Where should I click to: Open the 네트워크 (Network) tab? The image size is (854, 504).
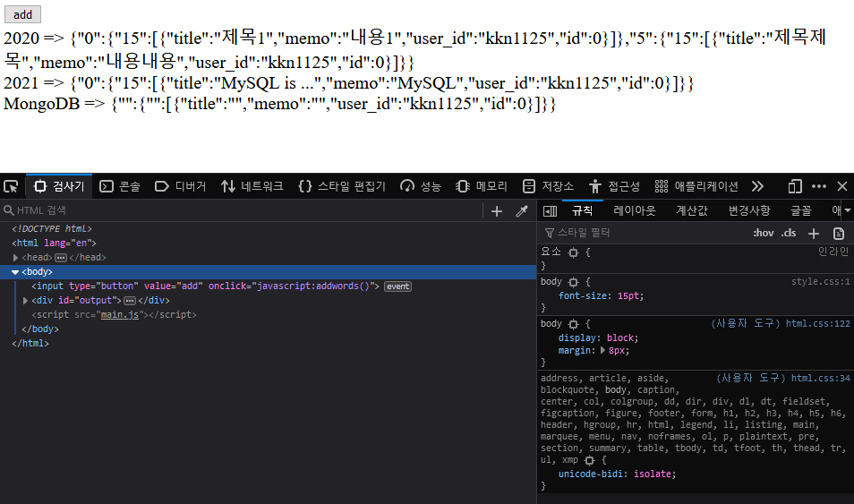(x=252, y=186)
